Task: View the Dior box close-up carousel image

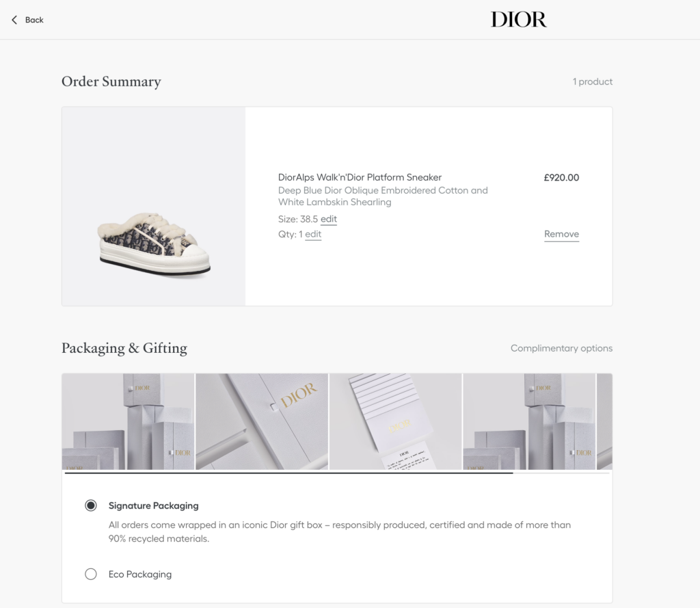Action: (262, 422)
